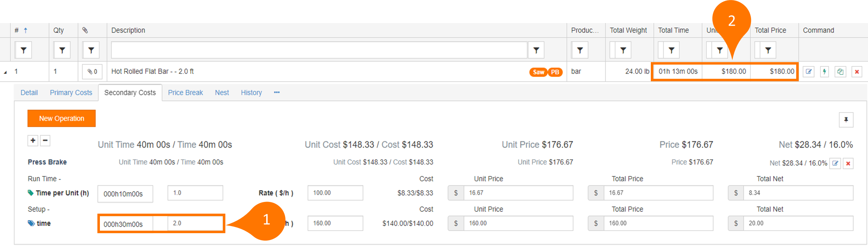The image size is (868, 247).
Task: Open the more tabs ellipsis menu
Action: 277,93
